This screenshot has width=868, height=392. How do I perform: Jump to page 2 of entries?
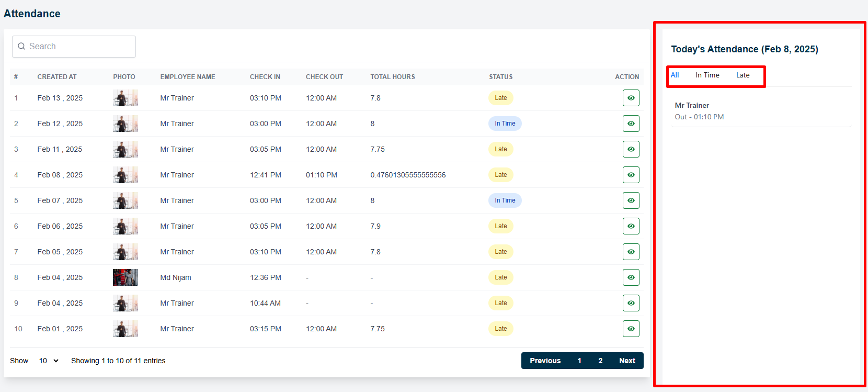click(600, 361)
